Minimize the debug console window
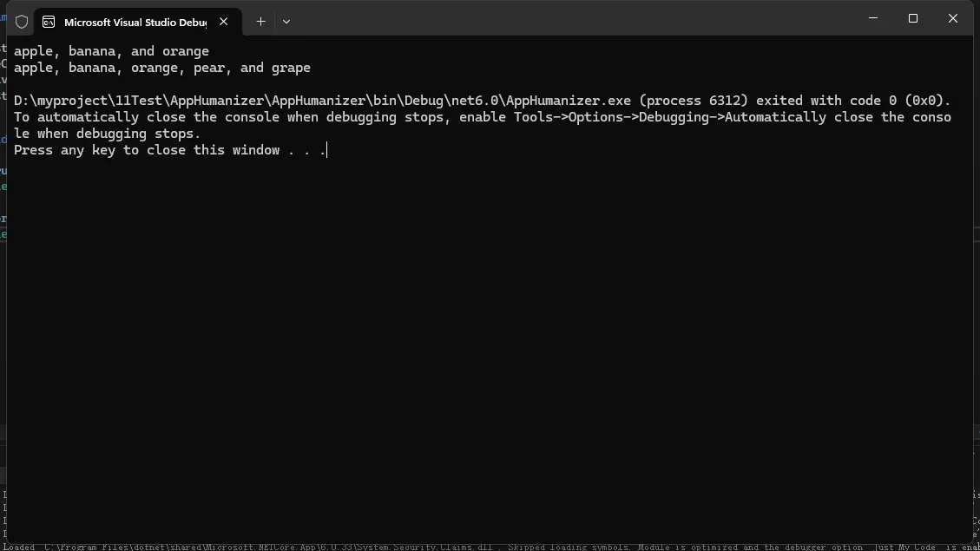Image resolution: width=980 pixels, height=551 pixels. (x=873, y=18)
